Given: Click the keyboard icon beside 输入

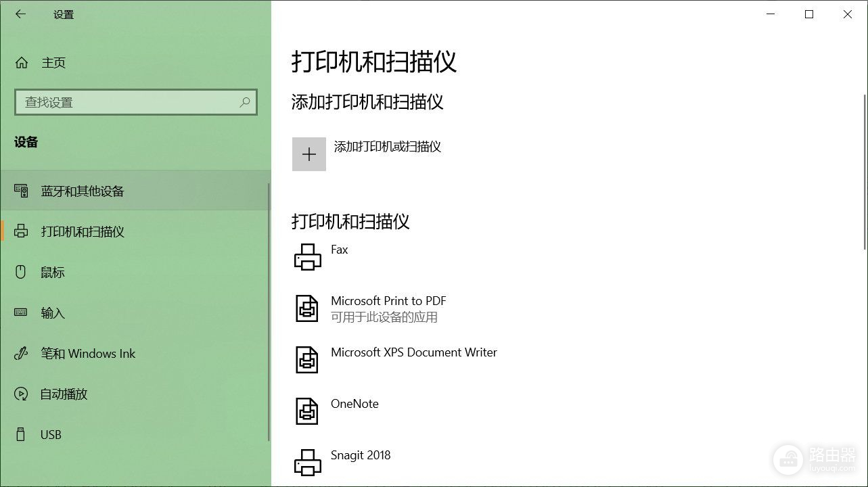Looking at the screenshot, I should click(x=21, y=312).
